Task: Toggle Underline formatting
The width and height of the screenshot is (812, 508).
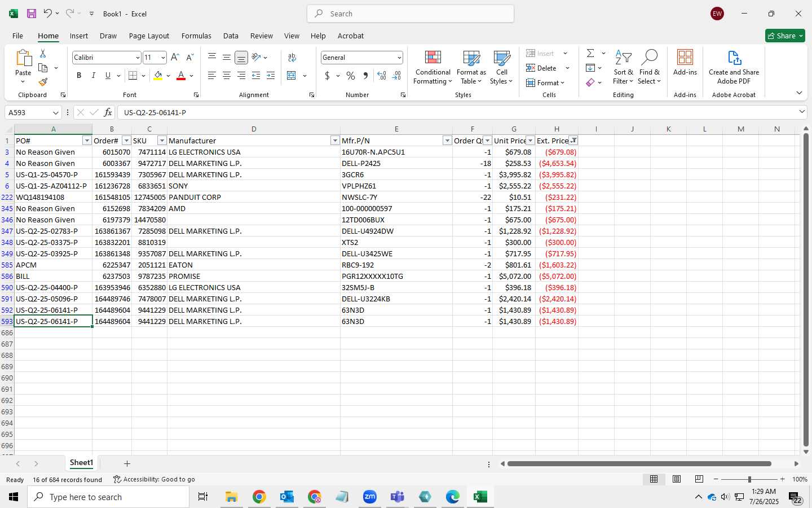Action: coord(108,76)
